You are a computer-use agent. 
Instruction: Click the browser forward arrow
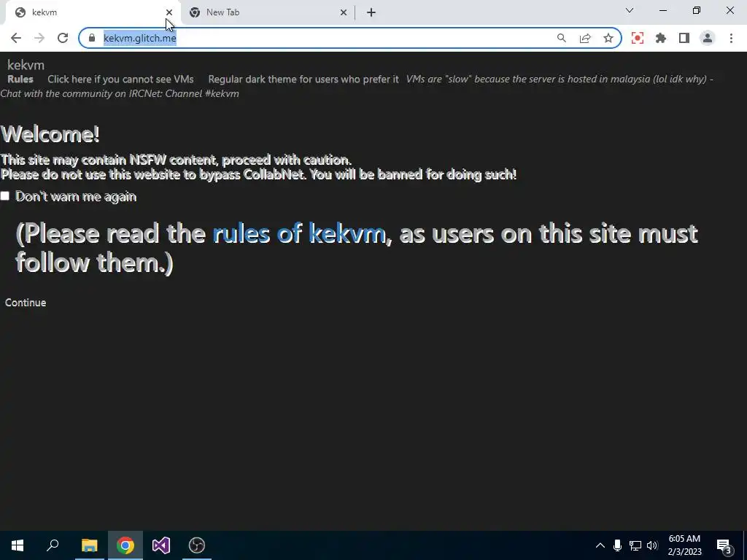(x=39, y=38)
